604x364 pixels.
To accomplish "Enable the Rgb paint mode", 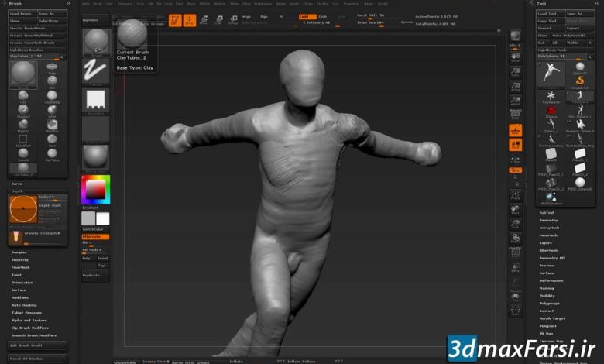I will pos(264,16).
